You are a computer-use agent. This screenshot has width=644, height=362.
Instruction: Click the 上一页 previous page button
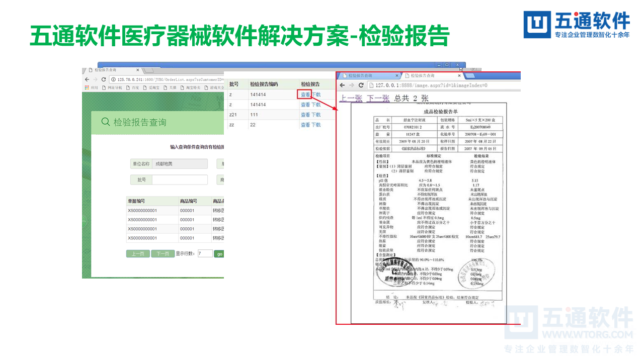click(138, 253)
